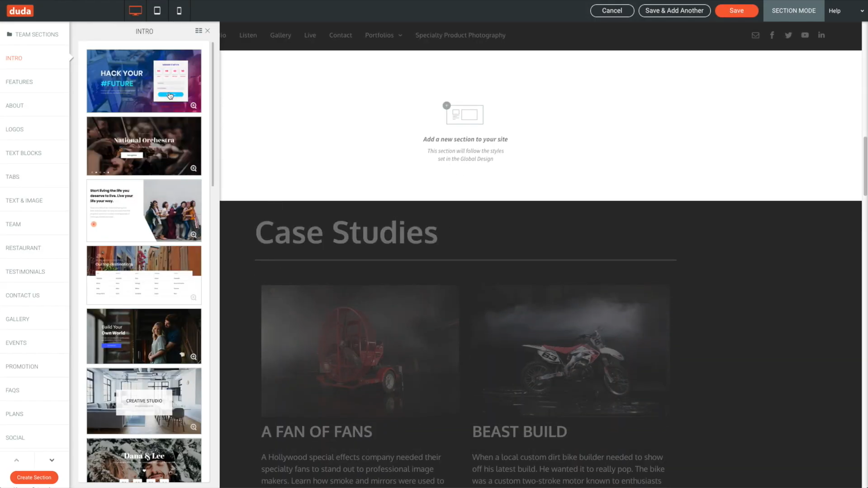Click the Twitter icon in the header
The height and width of the screenshot is (488, 868).
tap(788, 35)
